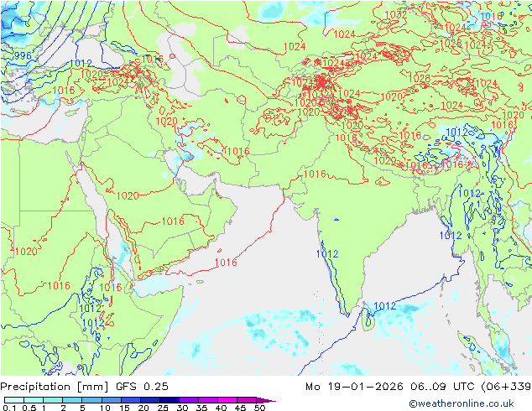
Task: Select the 45–50 mm legend color box
Action: point(247,400)
